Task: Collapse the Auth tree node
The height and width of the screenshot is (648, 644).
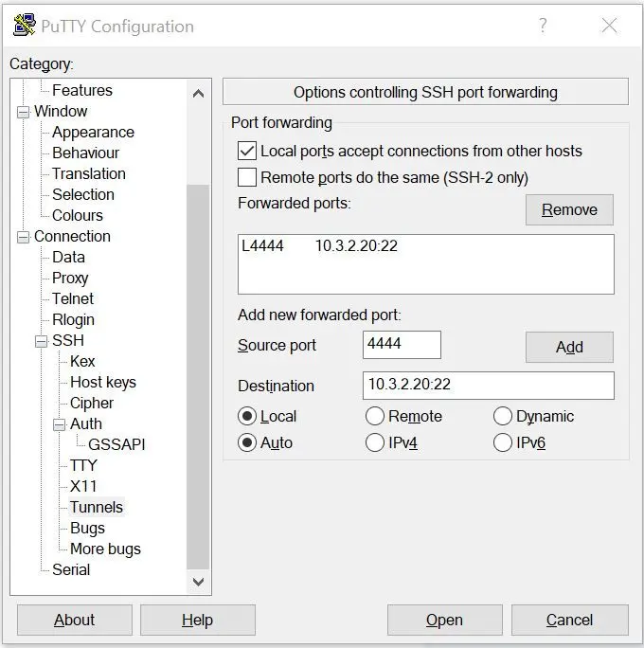Action: pos(59,424)
